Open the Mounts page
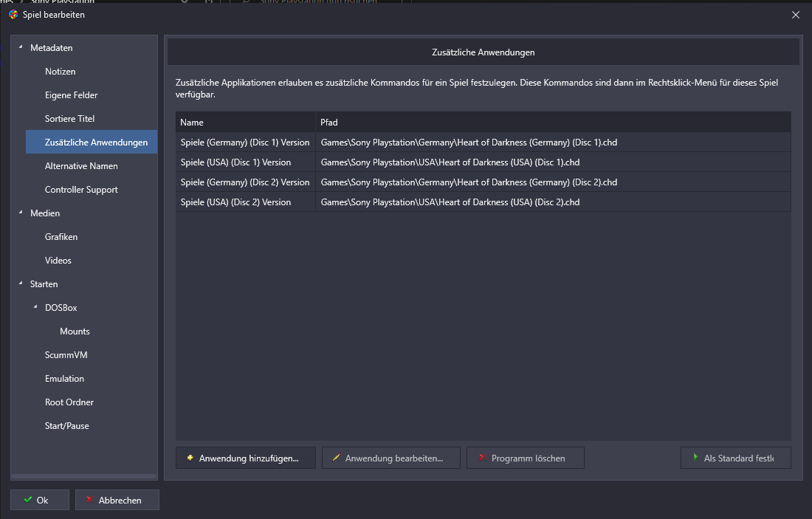This screenshot has height=519, width=812. coord(75,331)
